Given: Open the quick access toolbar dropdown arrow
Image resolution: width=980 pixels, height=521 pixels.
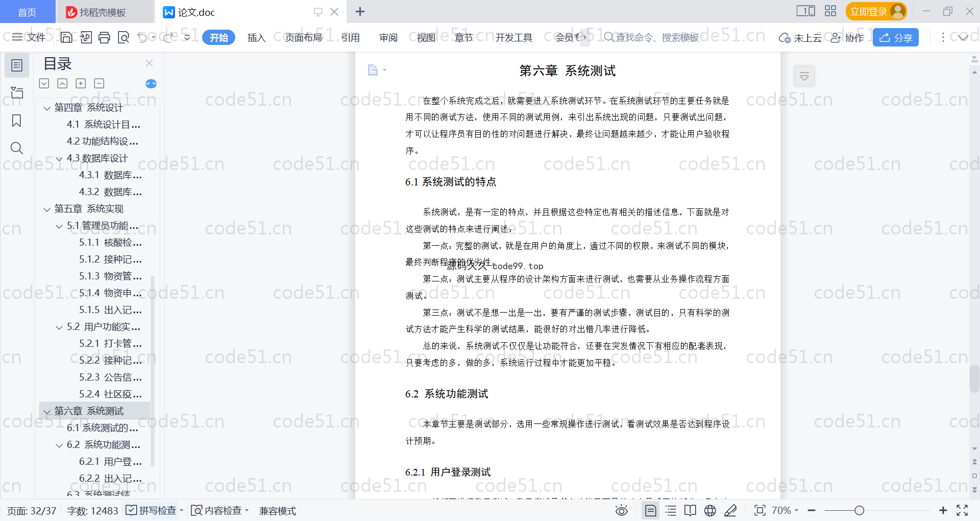Looking at the screenshot, I should [x=187, y=37].
